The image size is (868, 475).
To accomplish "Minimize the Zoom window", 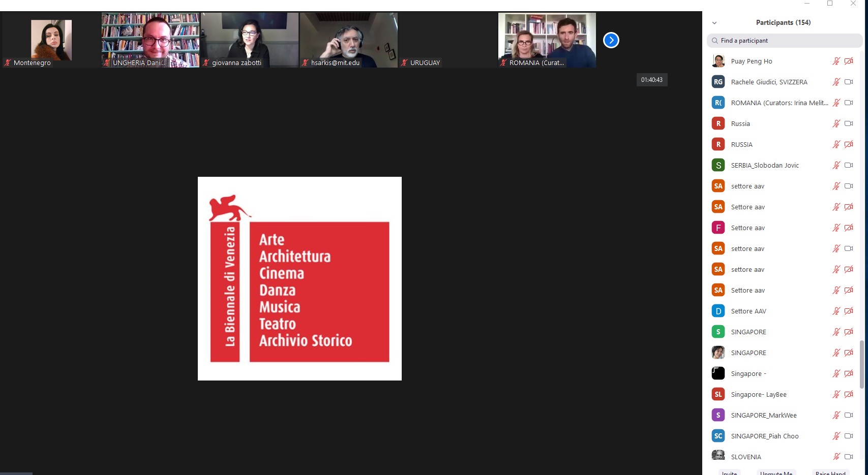I will [806, 4].
